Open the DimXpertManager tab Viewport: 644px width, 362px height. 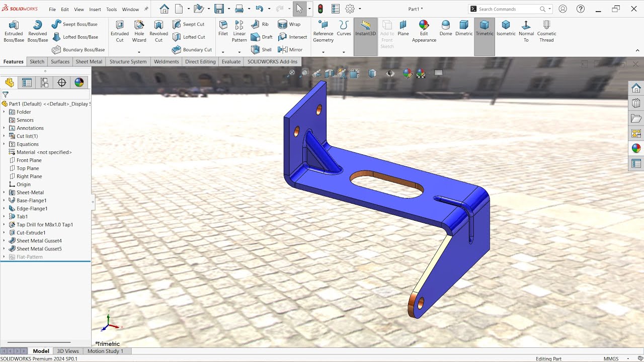point(62,82)
